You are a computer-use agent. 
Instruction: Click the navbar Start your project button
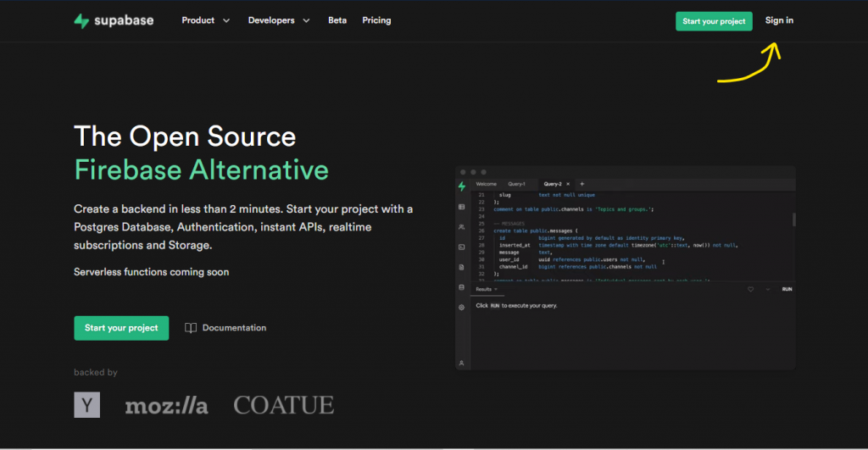(714, 21)
